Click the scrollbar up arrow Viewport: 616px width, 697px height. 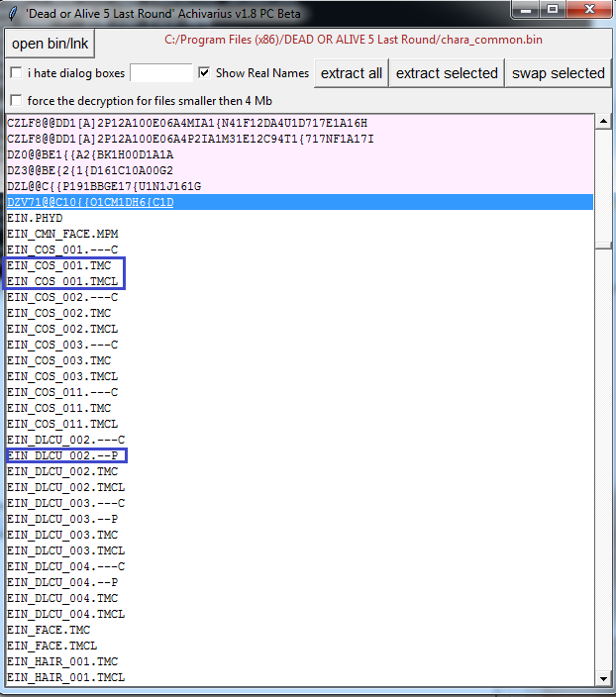point(603,122)
